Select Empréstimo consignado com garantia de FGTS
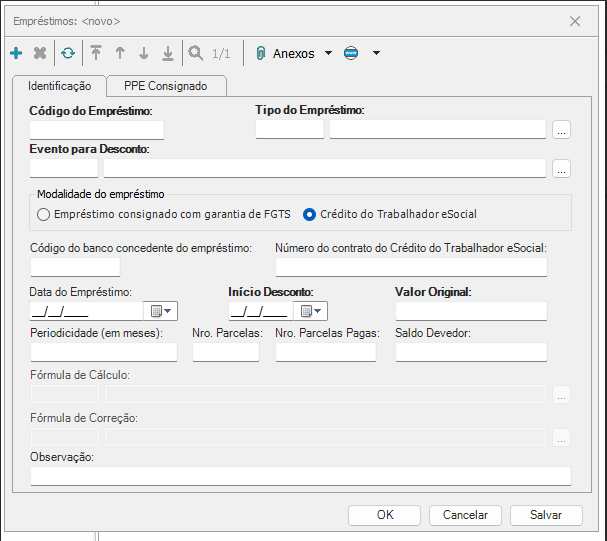607x541 pixels. tap(43, 213)
